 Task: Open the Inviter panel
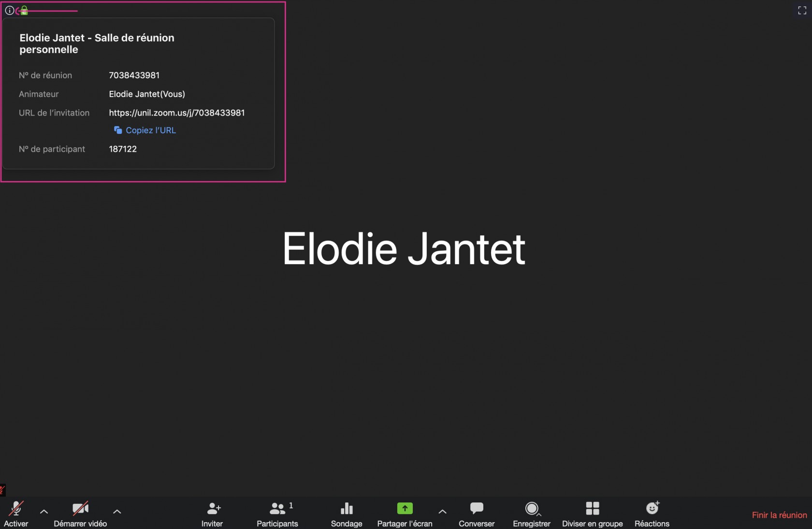[213, 514]
